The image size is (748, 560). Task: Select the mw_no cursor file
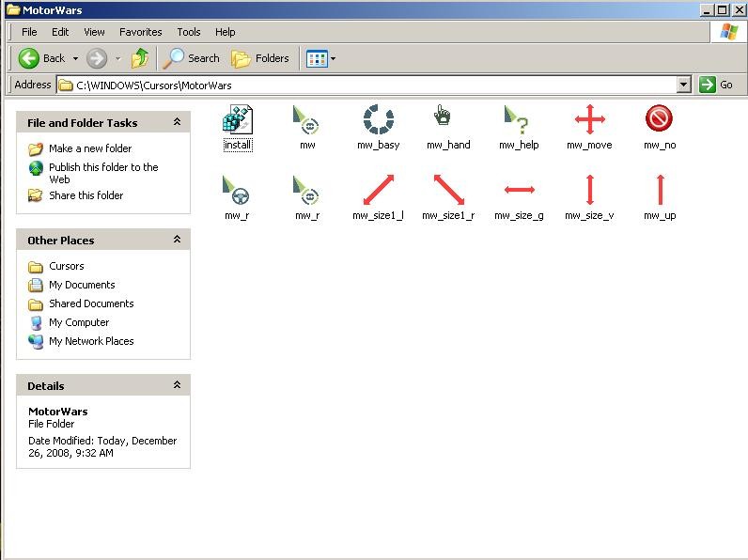[x=659, y=120]
